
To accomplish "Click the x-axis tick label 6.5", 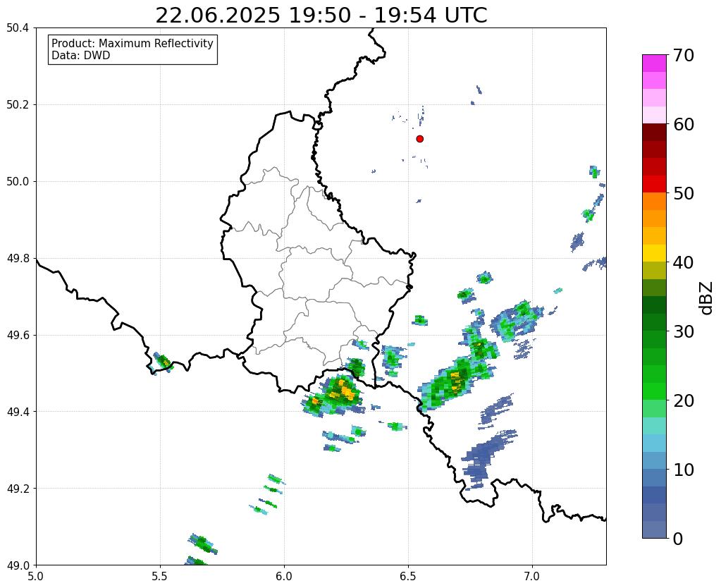I will (408, 576).
